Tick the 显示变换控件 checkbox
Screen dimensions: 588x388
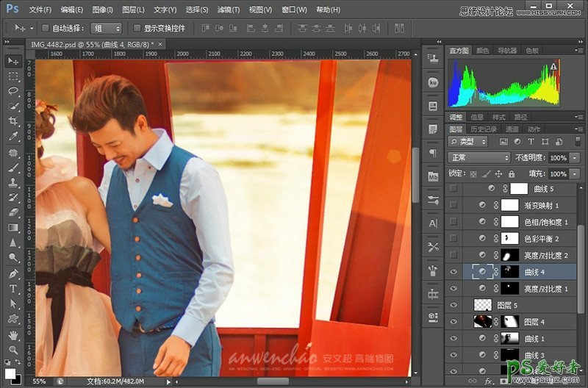pyautogui.click(x=137, y=28)
